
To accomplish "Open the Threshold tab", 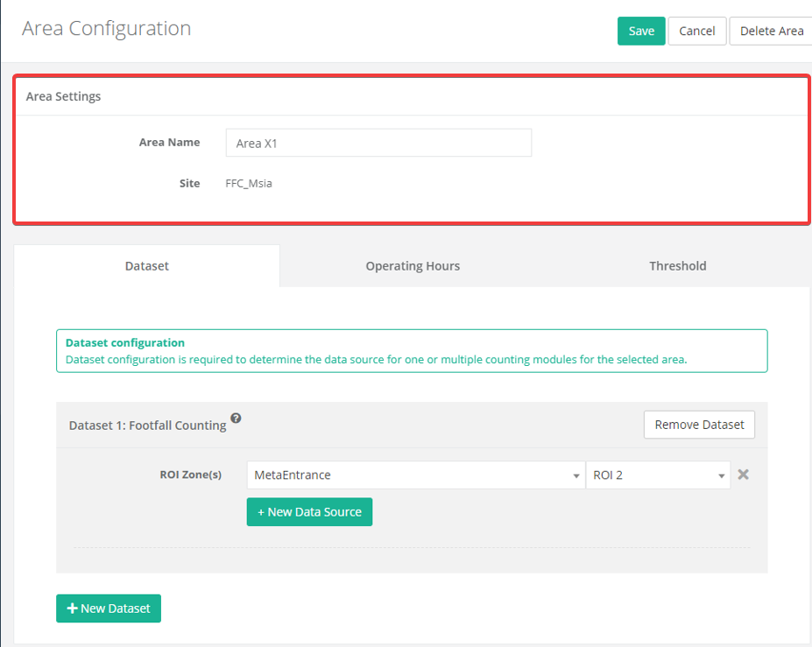I will pyautogui.click(x=677, y=266).
